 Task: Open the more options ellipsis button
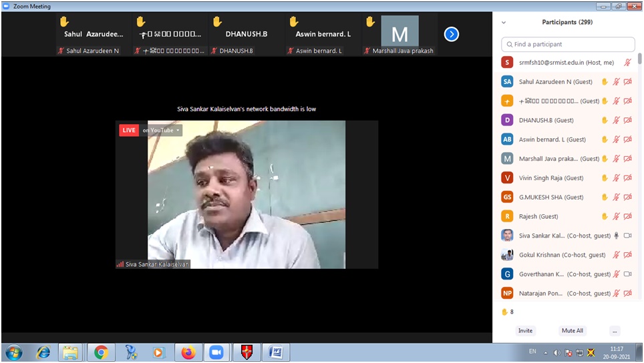point(615,331)
